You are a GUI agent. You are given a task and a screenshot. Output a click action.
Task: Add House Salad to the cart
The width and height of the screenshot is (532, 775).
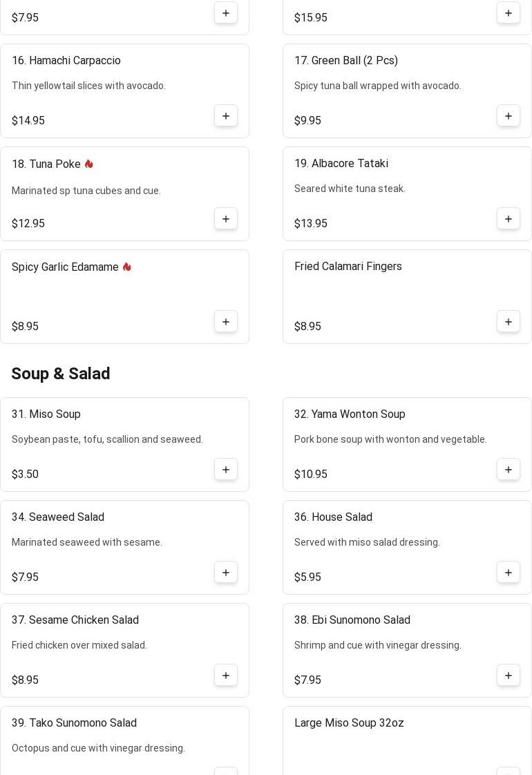tap(509, 573)
